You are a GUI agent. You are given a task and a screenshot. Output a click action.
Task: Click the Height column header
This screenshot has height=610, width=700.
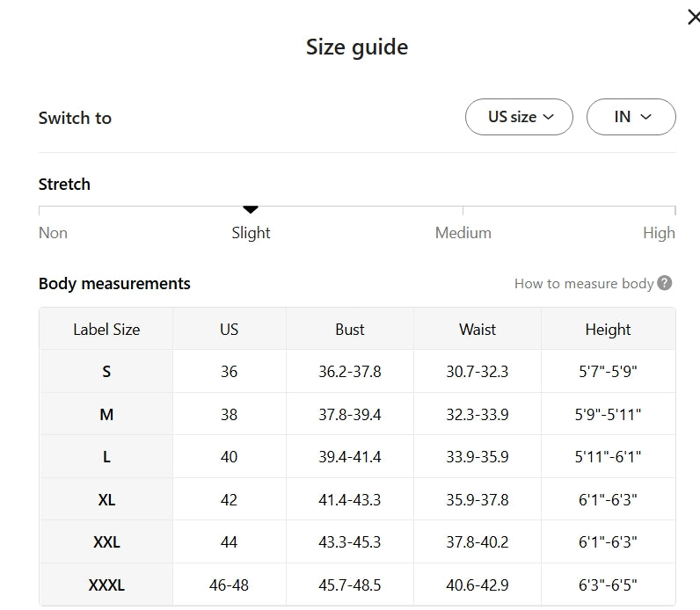click(x=608, y=330)
